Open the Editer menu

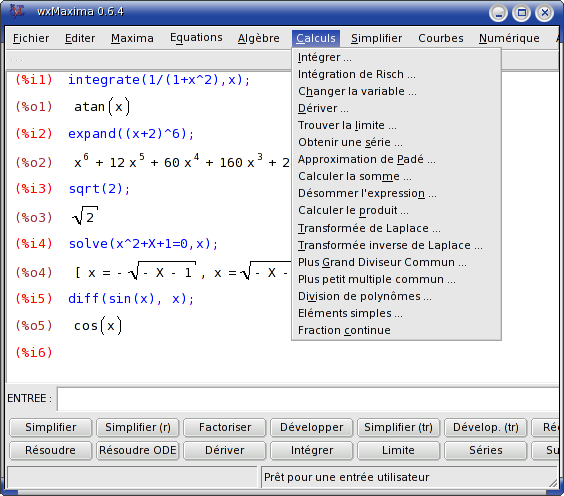[80, 38]
